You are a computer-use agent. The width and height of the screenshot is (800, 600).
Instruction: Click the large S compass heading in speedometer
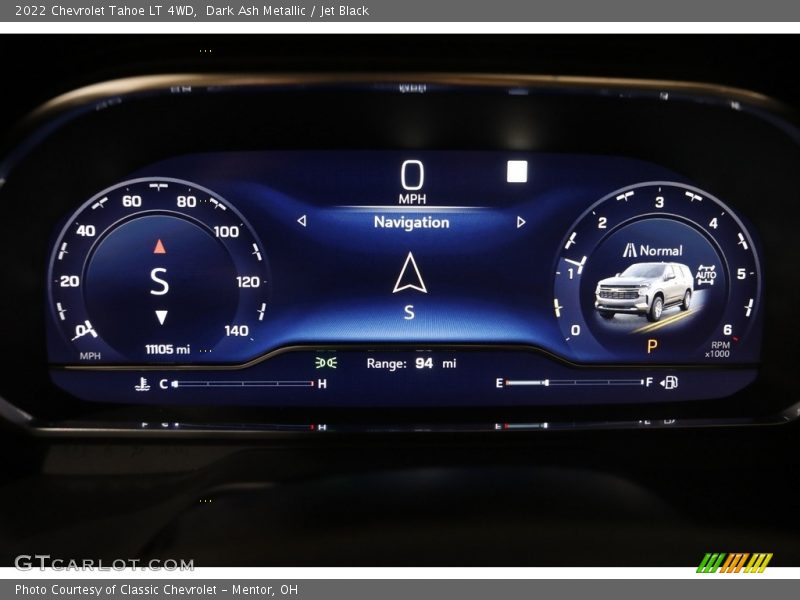pos(159,282)
